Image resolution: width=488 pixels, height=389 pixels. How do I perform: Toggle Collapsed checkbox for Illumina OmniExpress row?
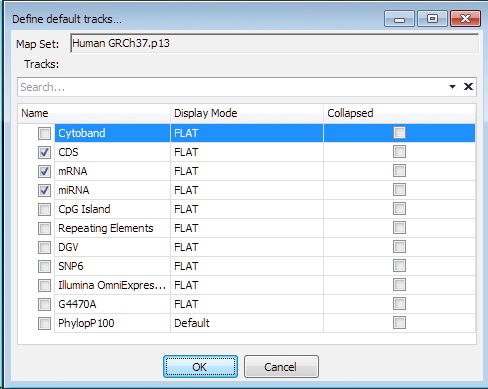tap(399, 285)
